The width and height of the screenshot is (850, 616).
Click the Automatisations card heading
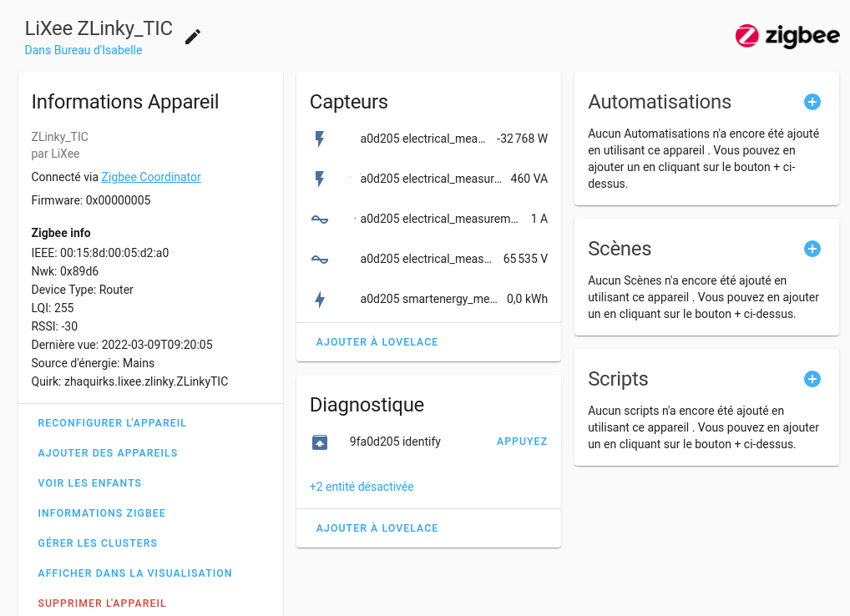pyautogui.click(x=660, y=102)
